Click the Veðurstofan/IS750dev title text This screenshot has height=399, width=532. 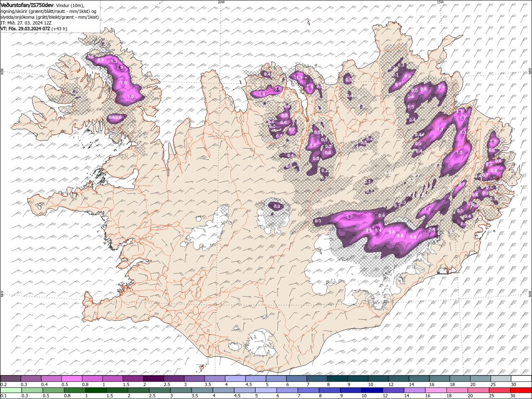[x=27, y=5]
